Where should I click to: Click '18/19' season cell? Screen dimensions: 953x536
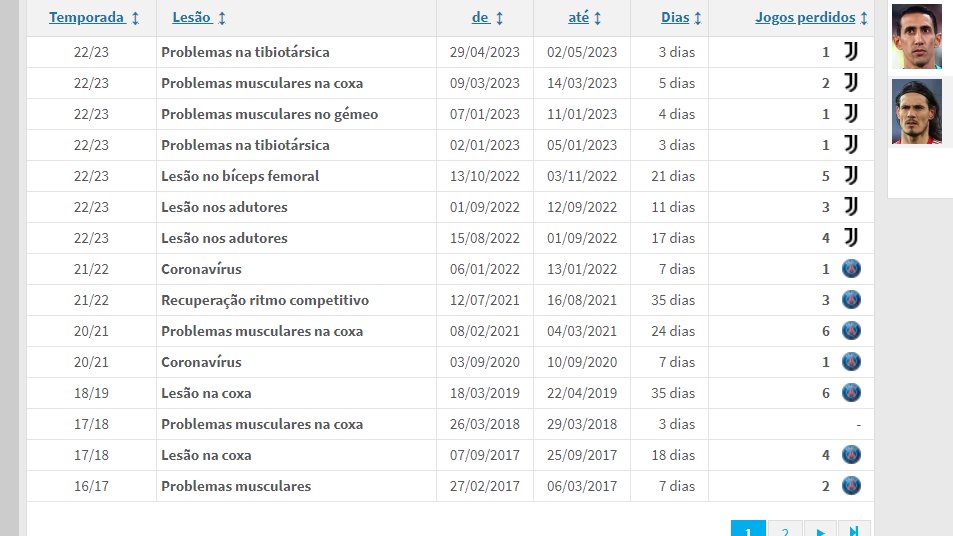tap(91, 393)
